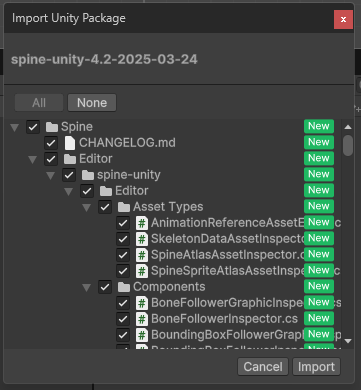The height and width of the screenshot is (390, 361).
Task: Select the SkeletonDataAssetInspector row text
Action: [228, 239]
